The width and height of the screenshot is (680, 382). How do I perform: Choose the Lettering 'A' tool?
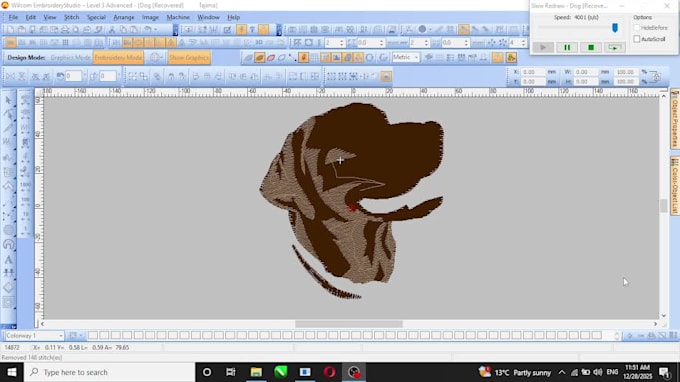pos(8,259)
